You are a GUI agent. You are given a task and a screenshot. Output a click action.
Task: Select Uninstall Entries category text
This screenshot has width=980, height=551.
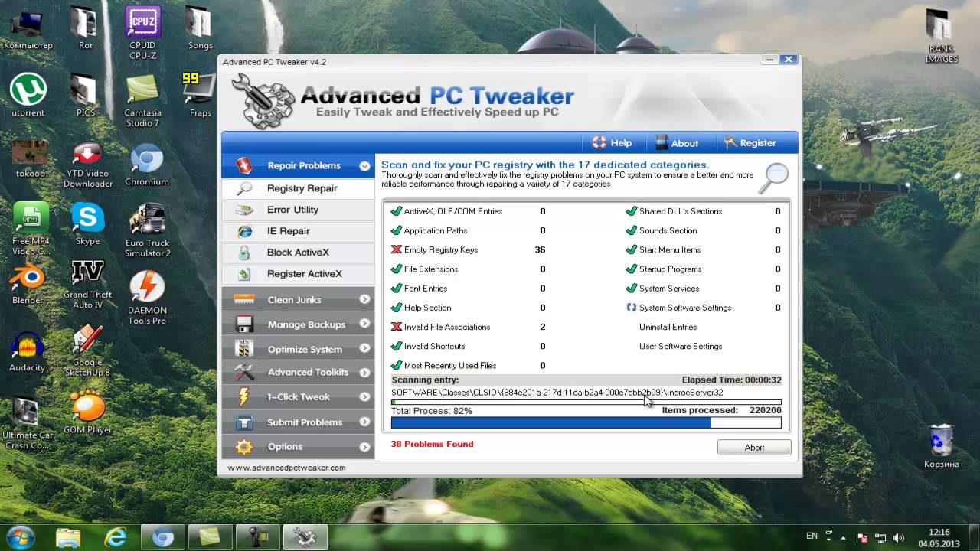(x=668, y=327)
